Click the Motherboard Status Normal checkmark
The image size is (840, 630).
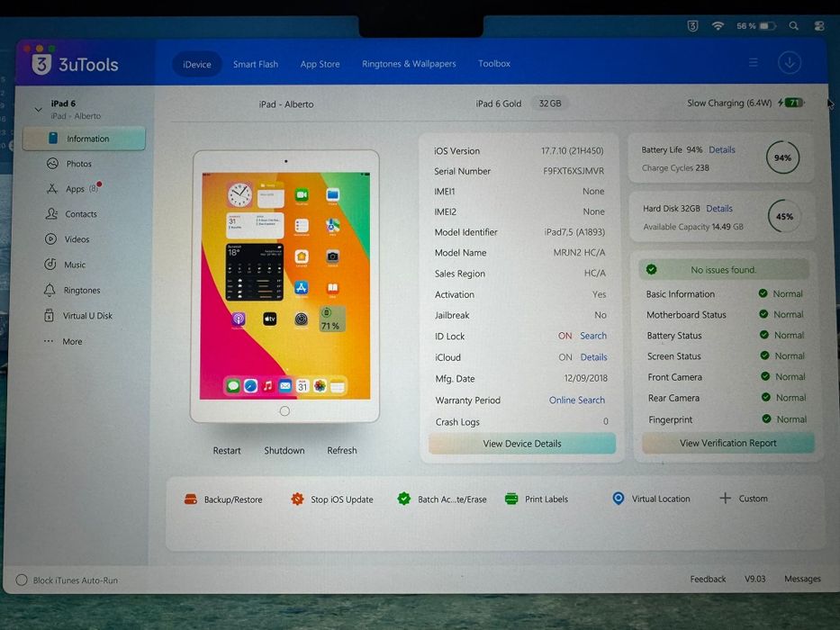763,314
